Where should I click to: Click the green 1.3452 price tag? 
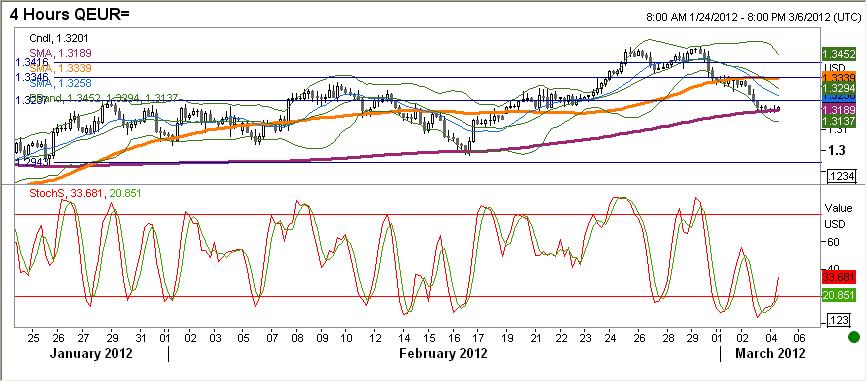pyautogui.click(x=839, y=54)
